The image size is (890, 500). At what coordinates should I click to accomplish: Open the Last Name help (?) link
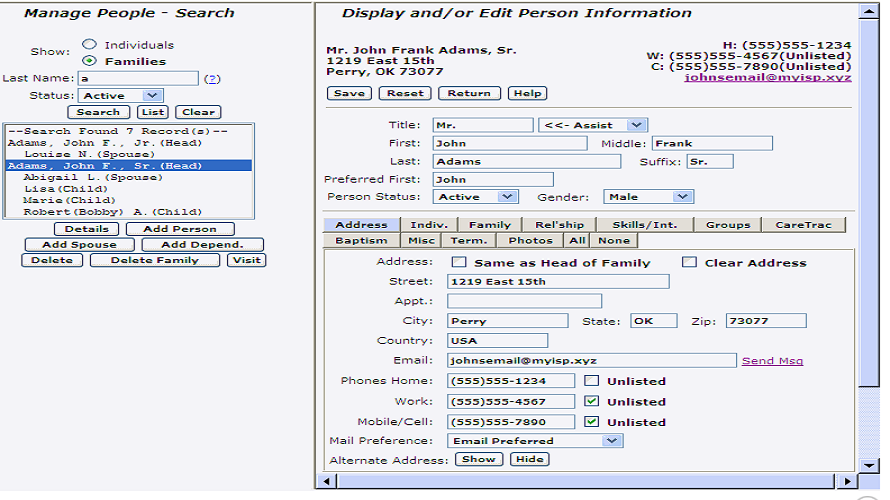[x=212, y=79]
